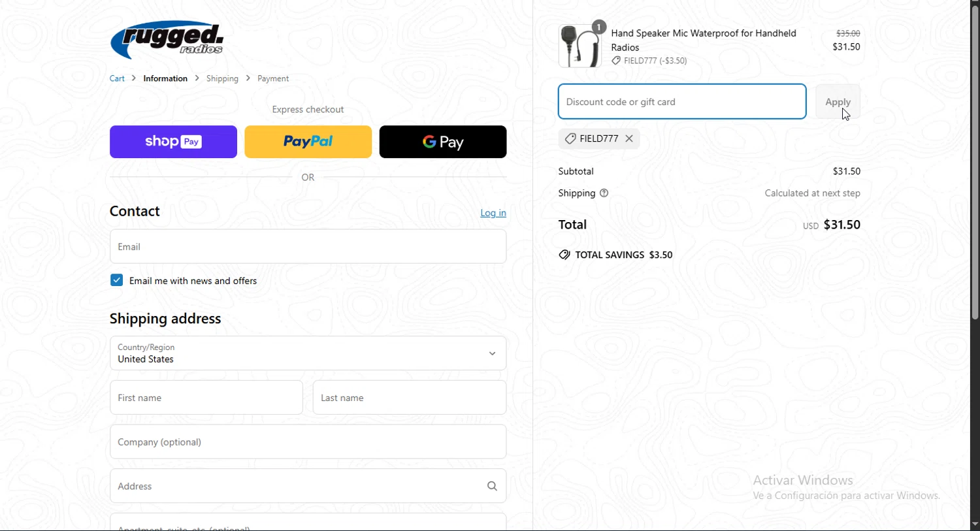Click the scrollbar down arrow
The image size is (980, 531).
click(x=975, y=524)
